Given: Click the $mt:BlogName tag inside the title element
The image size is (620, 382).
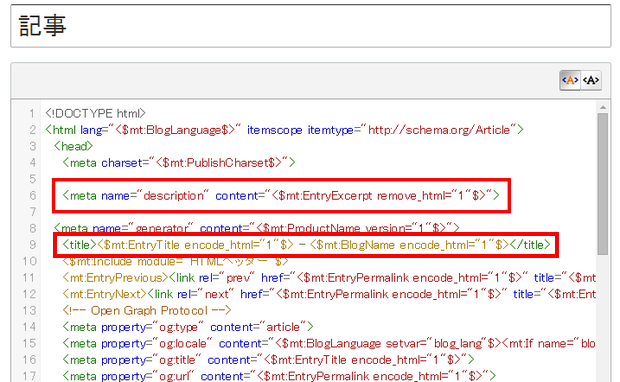Looking at the screenshot, I should (410, 245).
